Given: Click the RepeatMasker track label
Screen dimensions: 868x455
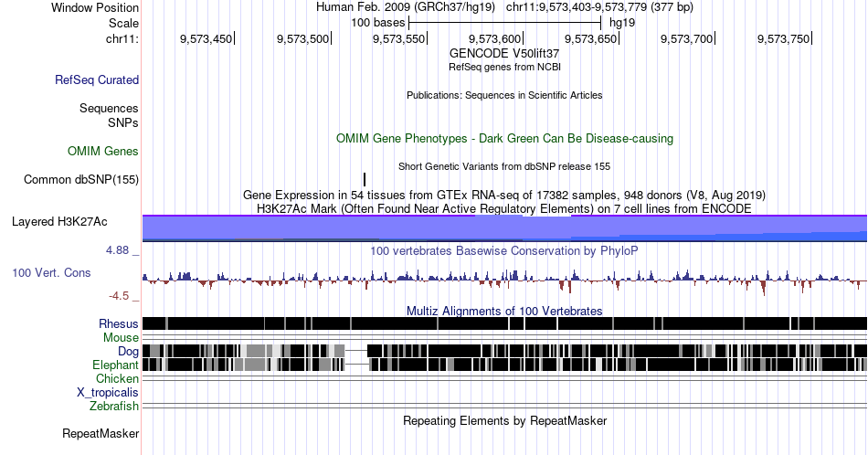Looking at the screenshot, I should (x=101, y=433).
